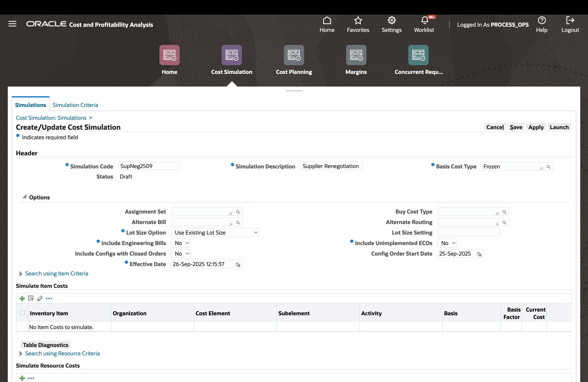Image resolution: width=588 pixels, height=382 pixels.
Task: Open Effective Date calendar picker
Action: pyautogui.click(x=238, y=265)
